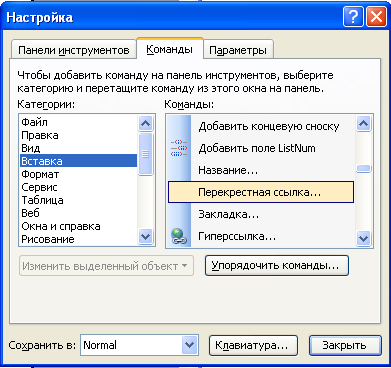Viewport: 391px width, 368px height.
Task: Select Вставка category
Action: pos(78,161)
